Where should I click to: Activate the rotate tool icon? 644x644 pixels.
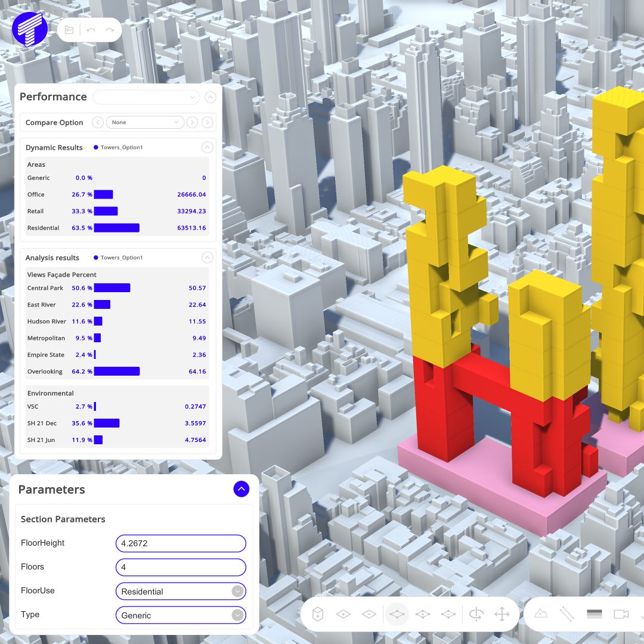[476, 614]
